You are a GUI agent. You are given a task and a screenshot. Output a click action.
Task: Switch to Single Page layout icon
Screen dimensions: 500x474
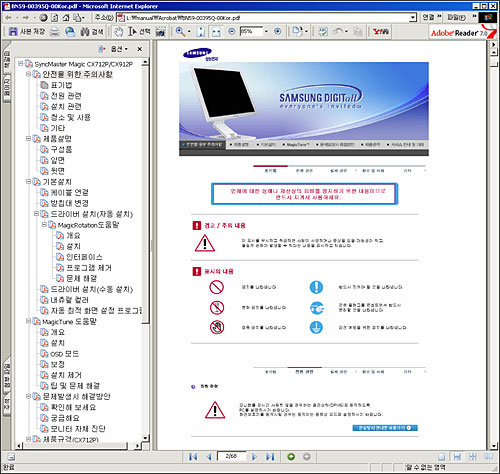(x=442, y=457)
